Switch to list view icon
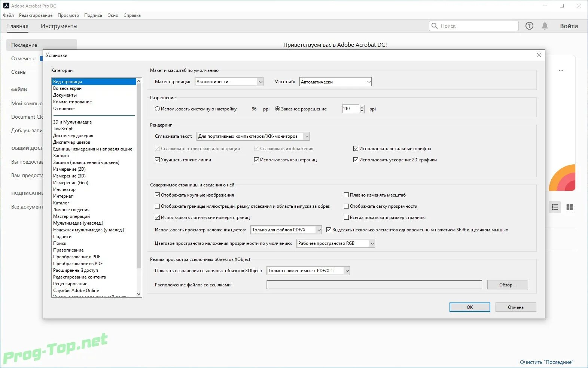 [x=555, y=207]
